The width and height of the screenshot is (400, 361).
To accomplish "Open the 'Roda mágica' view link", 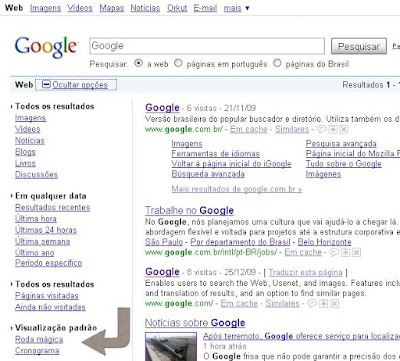I will (x=39, y=339).
